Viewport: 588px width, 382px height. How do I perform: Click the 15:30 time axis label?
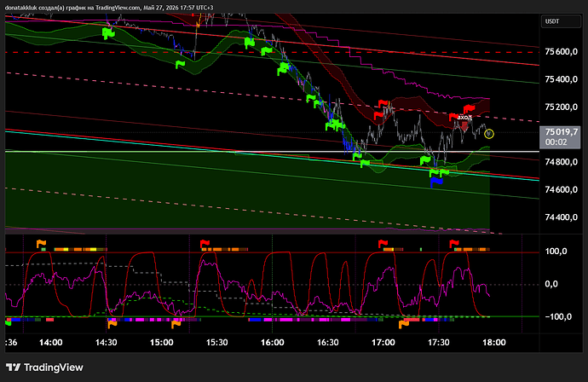point(217,343)
